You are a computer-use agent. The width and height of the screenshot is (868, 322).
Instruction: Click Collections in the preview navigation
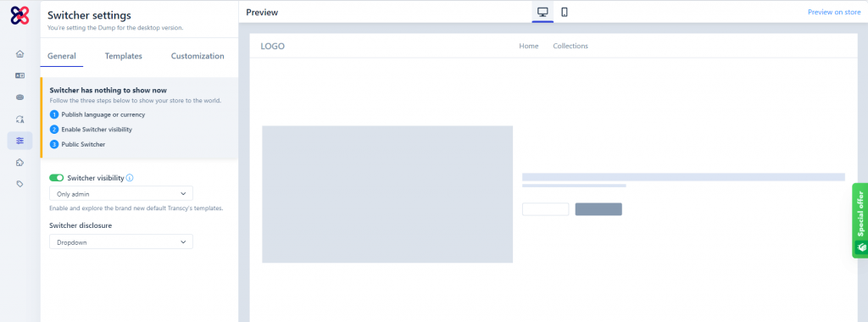[570, 46]
